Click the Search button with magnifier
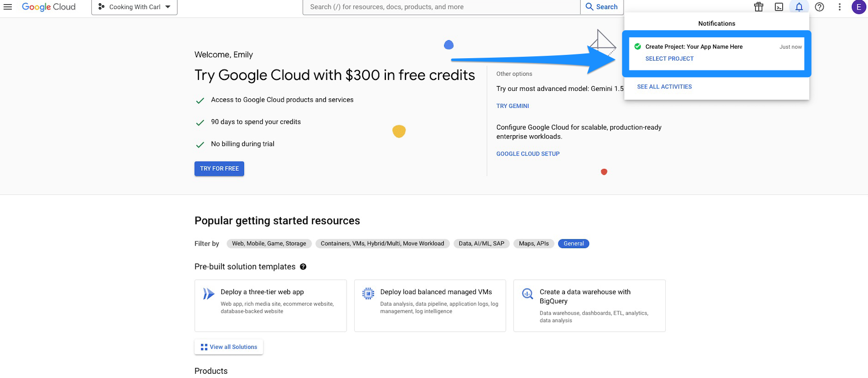This screenshot has width=868, height=378. coord(602,7)
